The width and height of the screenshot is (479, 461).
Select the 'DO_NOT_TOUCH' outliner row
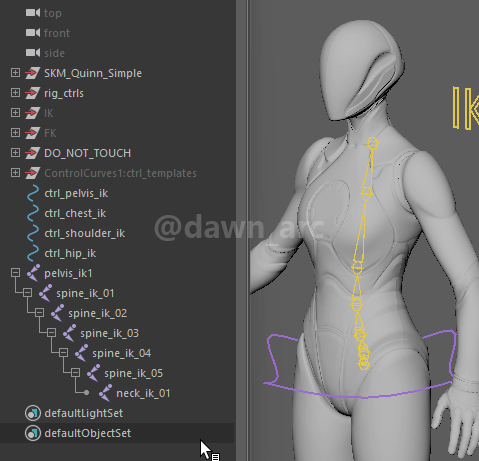[x=117, y=153]
